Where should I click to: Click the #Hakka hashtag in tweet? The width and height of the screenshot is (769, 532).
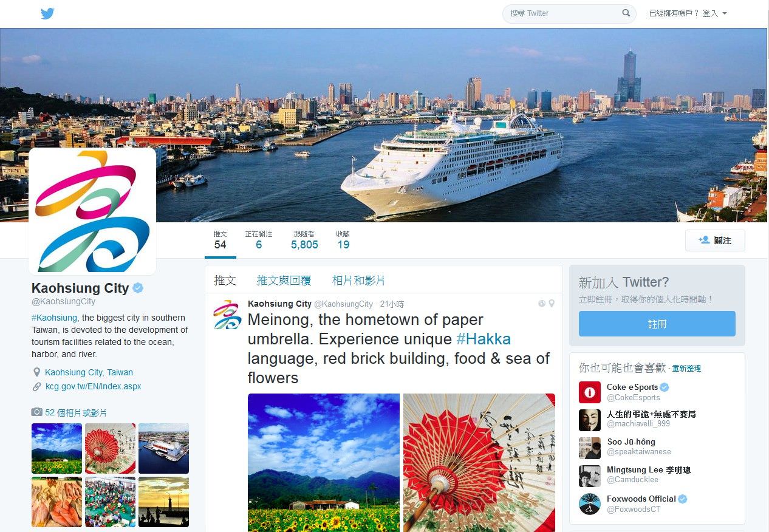[484, 339]
